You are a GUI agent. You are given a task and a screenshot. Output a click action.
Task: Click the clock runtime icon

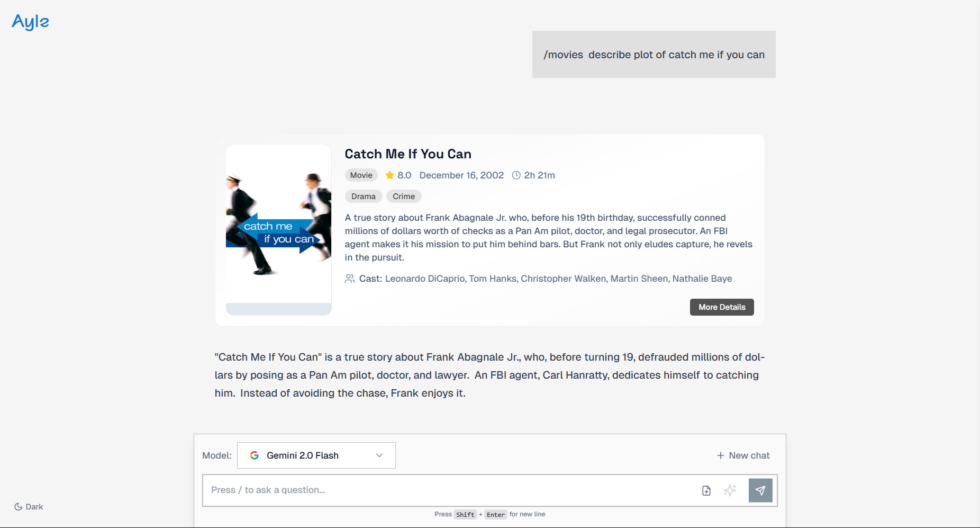516,175
